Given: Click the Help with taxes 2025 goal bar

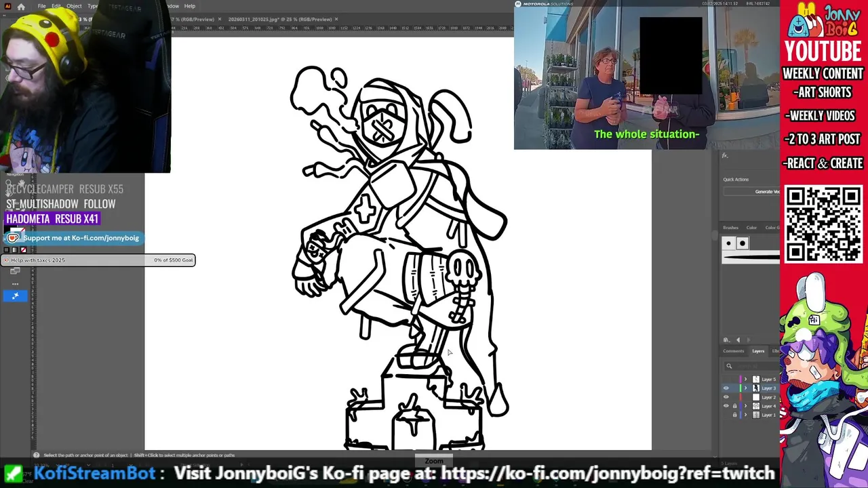Looking at the screenshot, I should [98, 260].
